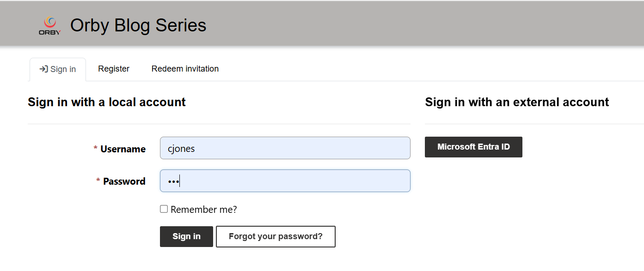
Task: Submit with the dark Sign in button
Action: pos(186,236)
